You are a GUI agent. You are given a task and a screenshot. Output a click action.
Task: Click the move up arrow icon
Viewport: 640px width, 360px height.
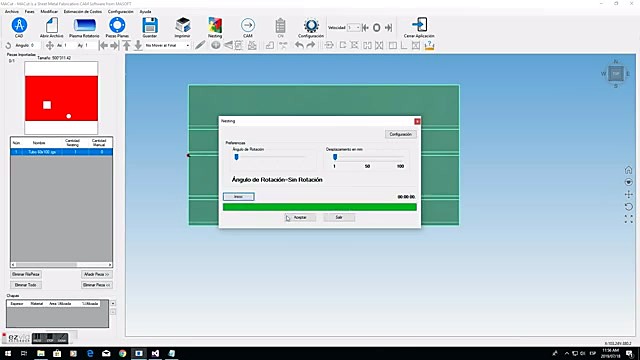(127, 45)
